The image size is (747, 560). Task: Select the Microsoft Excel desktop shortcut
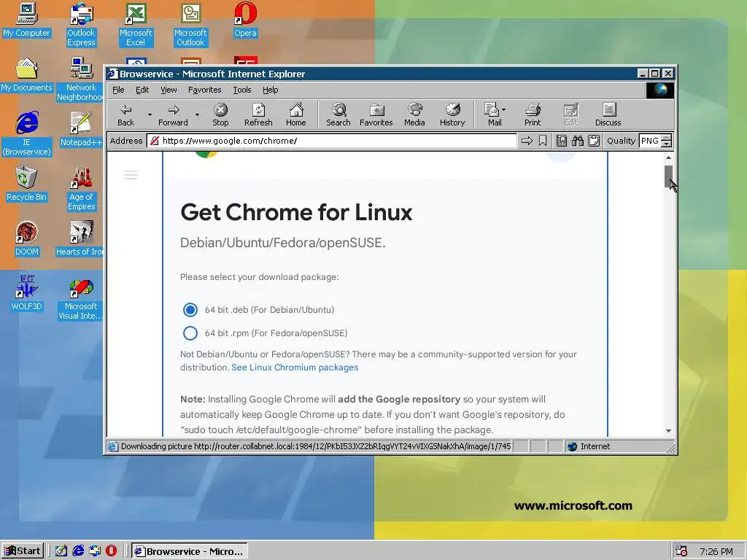pyautogui.click(x=135, y=25)
